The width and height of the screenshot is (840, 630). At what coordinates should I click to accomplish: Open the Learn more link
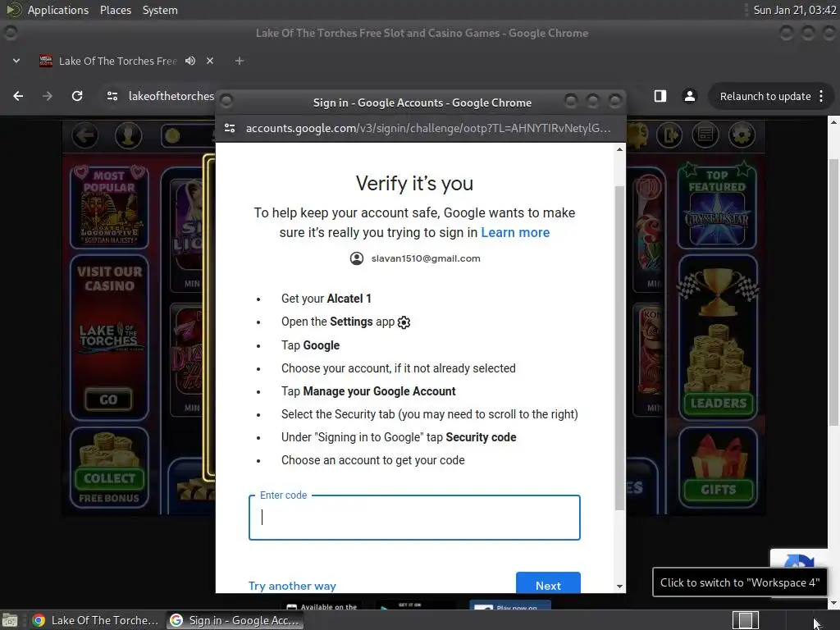[515, 232]
